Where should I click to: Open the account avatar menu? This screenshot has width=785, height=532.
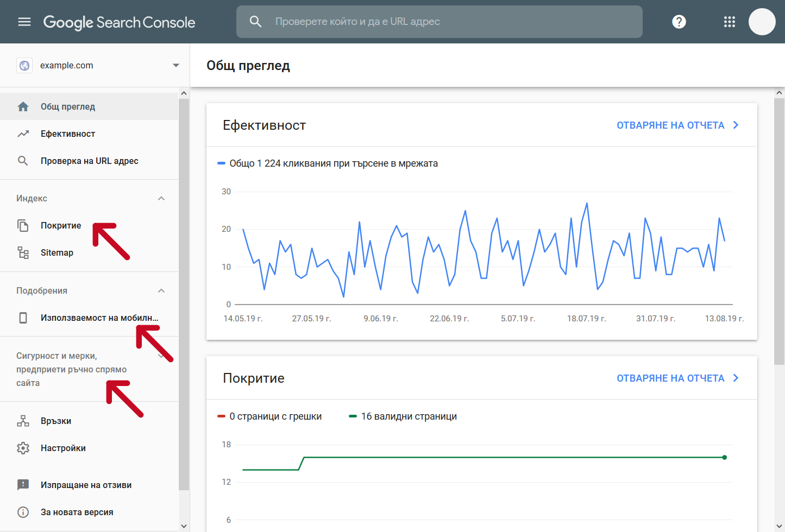[762, 22]
